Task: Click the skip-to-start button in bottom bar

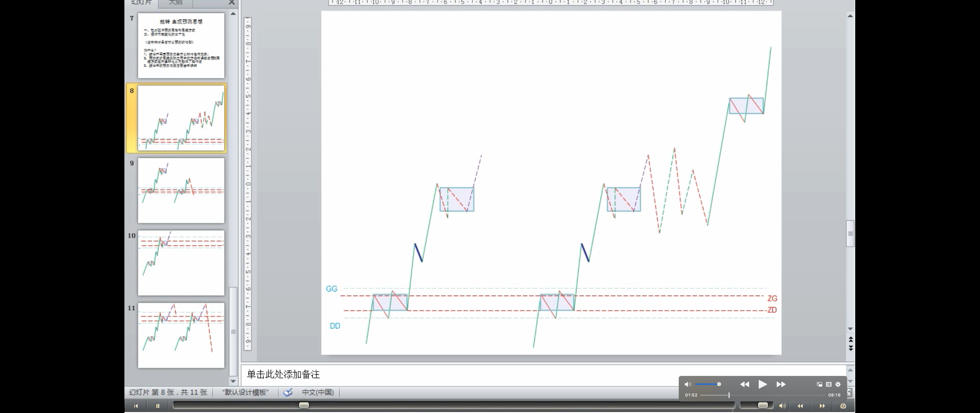Action: click(x=136, y=406)
